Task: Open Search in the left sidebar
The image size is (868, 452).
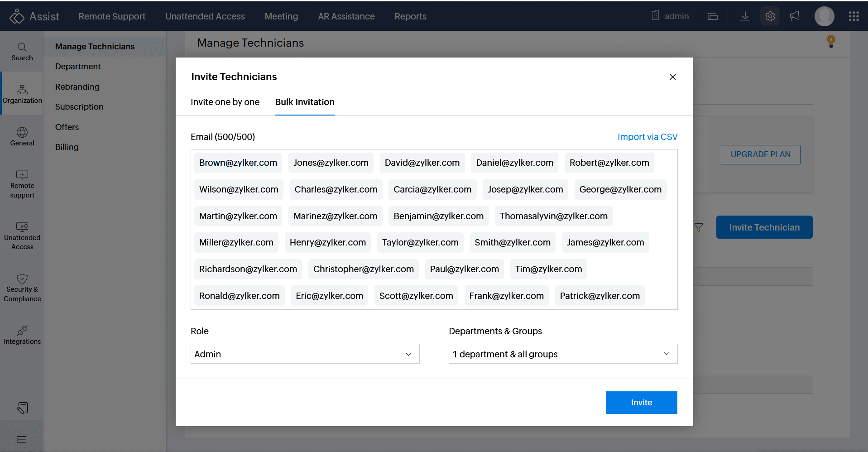Action: [x=22, y=52]
